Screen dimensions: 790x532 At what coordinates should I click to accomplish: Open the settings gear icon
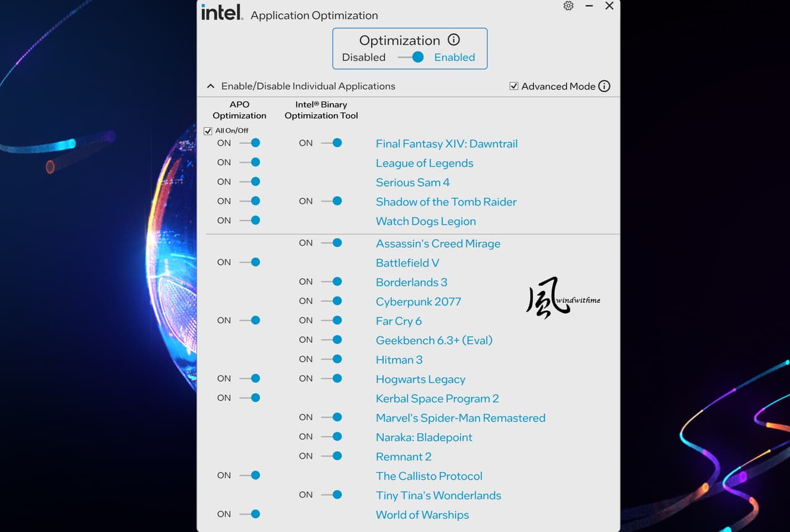pos(568,6)
